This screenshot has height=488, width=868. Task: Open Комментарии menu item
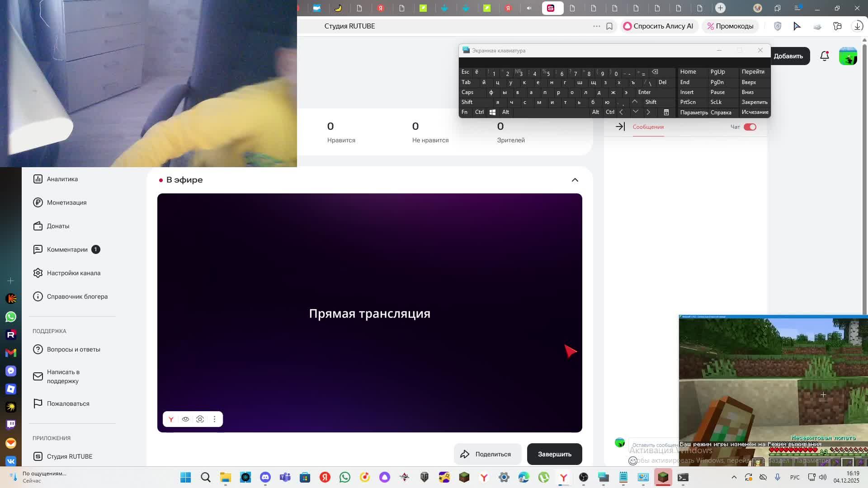pyautogui.click(x=67, y=249)
